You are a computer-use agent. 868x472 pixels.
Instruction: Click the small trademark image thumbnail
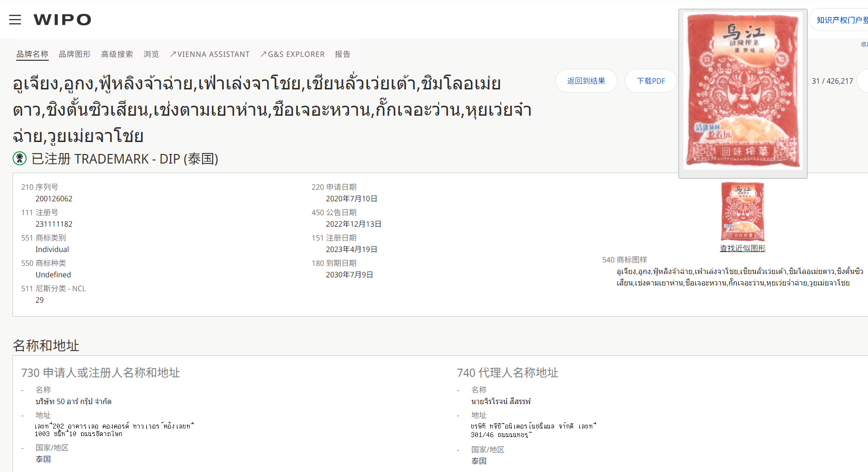pos(743,212)
